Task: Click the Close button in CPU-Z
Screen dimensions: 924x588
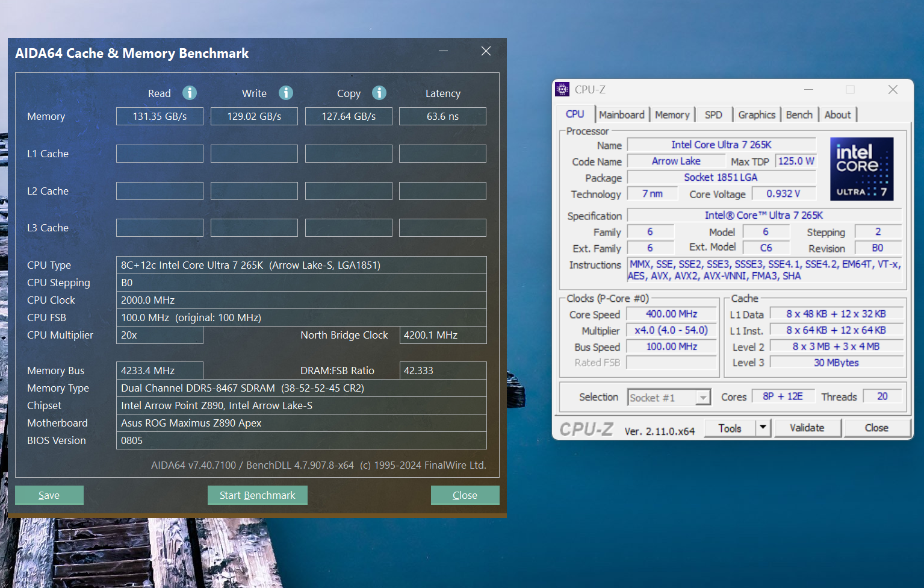Action: click(876, 428)
